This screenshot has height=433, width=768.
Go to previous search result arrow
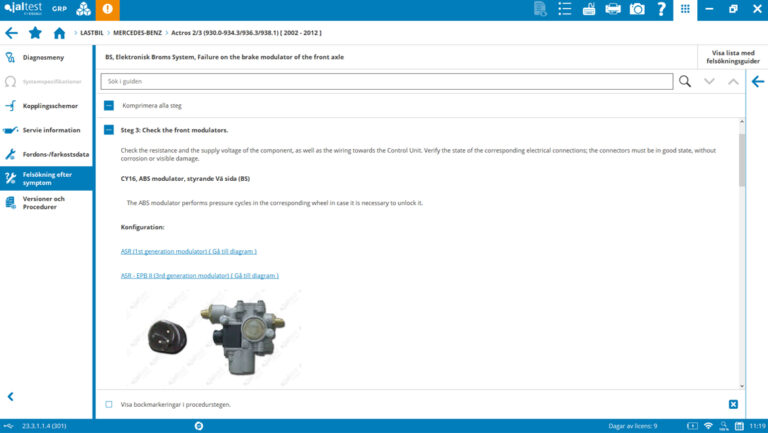tap(733, 81)
